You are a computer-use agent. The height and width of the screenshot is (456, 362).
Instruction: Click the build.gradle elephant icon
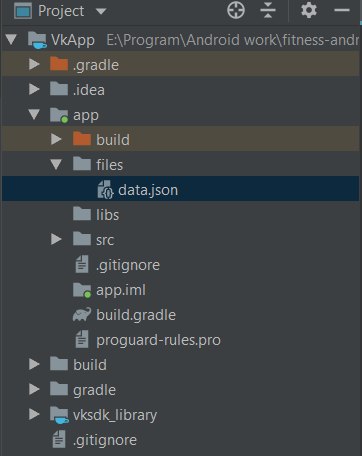82,315
